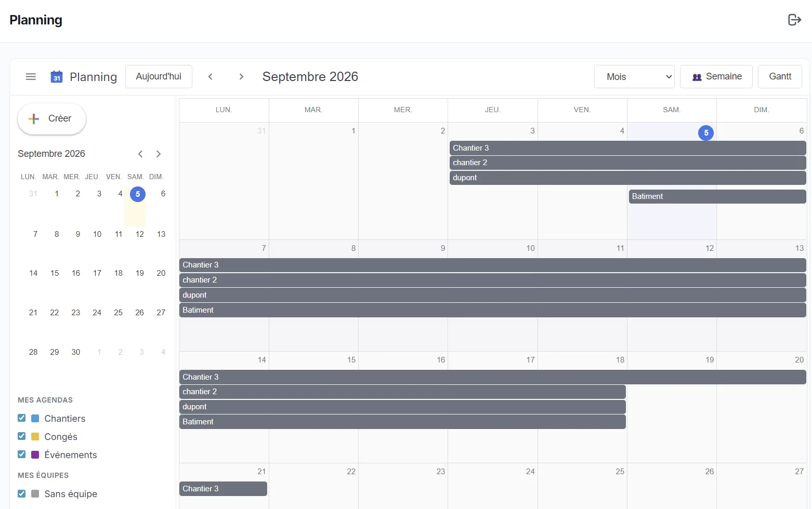The image size is (812, 509).
Task: Uncheck the Chantiers agenda checkbox
Action: [x=22, y=418]
